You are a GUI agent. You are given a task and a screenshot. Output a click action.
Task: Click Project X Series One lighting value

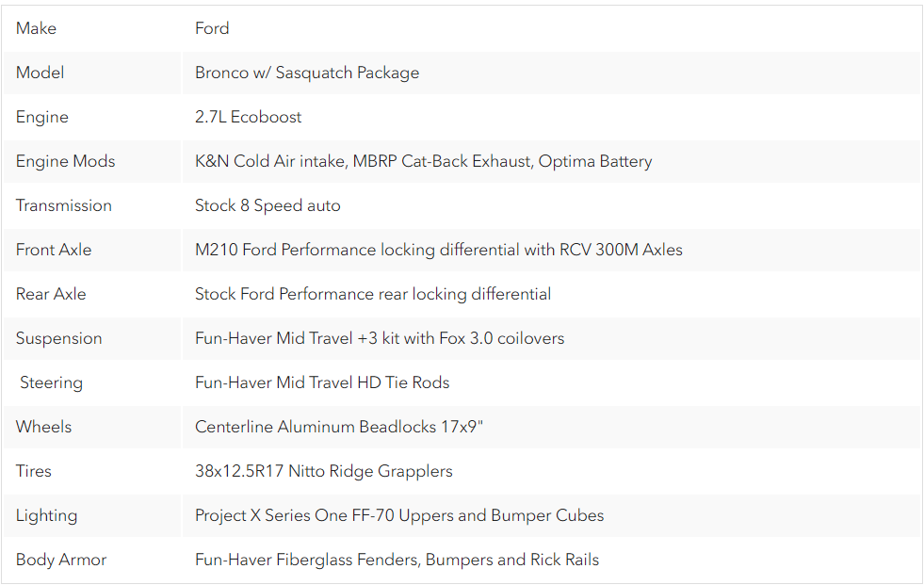[x=399, y=515]
